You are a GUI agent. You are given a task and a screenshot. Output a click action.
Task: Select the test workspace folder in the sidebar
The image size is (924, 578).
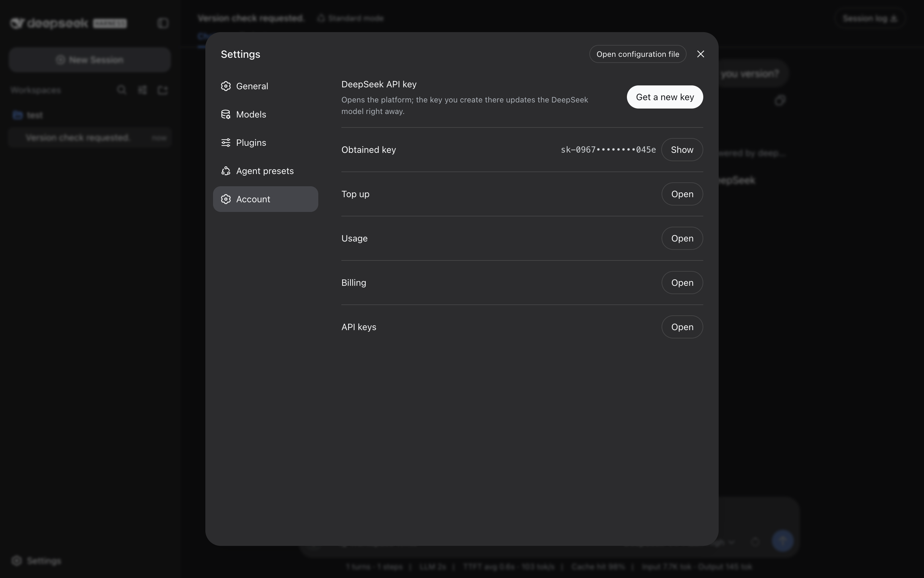[90, 115]
